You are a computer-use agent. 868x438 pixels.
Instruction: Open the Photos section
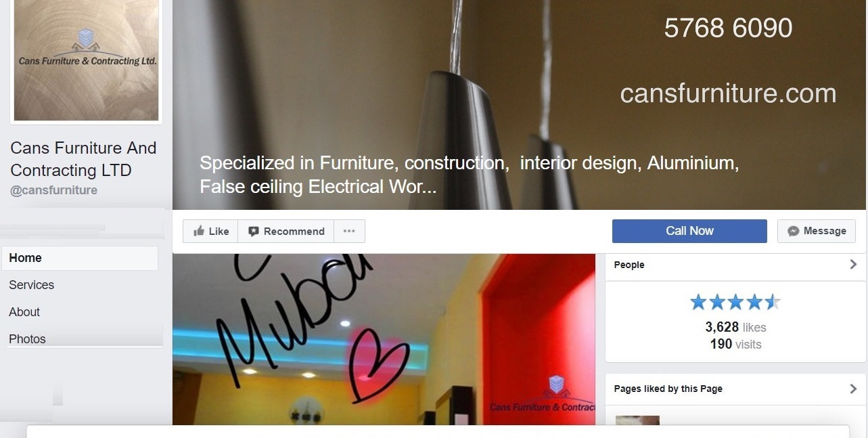tap(80, 338)
